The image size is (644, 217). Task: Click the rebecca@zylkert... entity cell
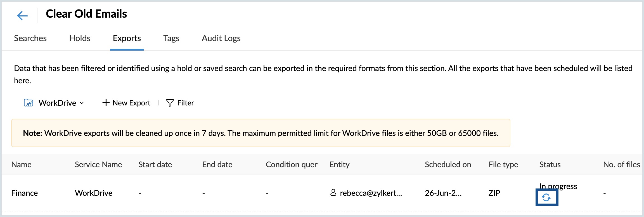[x=366, y=193]
